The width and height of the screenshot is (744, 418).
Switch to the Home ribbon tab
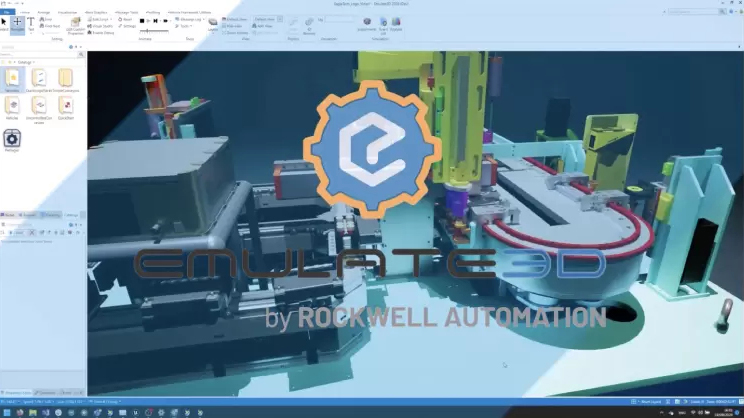click(25, 12)
